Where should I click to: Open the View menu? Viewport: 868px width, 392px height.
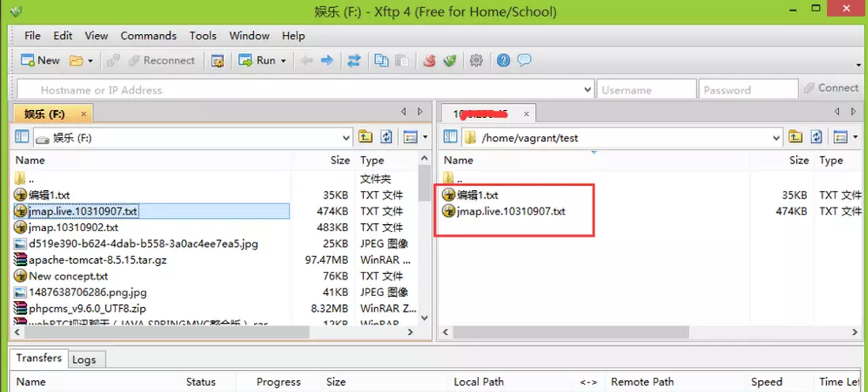coord(97,36)
